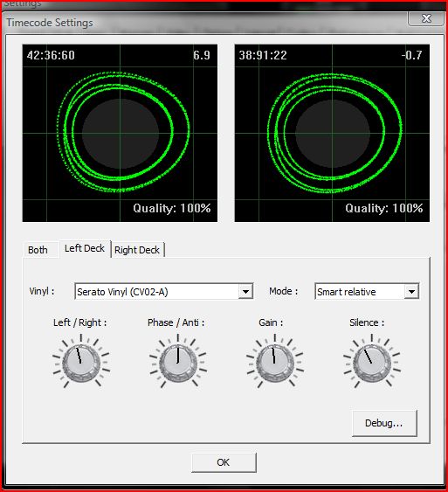This screenshot has height=492, width=448.
Task: Click the right deck timecode scope
Action: [332, 133]
